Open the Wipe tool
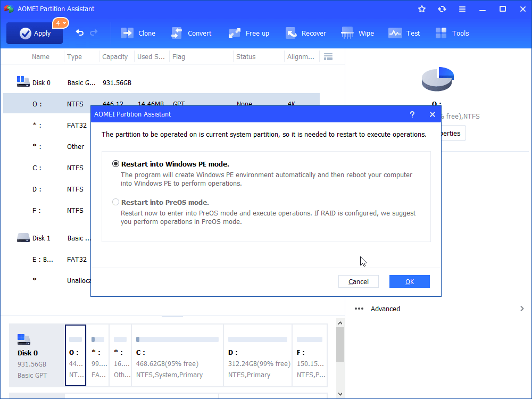532x399 pixels. click(358, 33)
